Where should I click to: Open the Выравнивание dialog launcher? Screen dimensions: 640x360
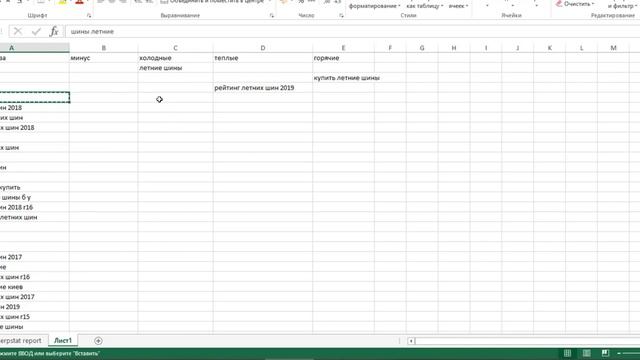[272, 16]
